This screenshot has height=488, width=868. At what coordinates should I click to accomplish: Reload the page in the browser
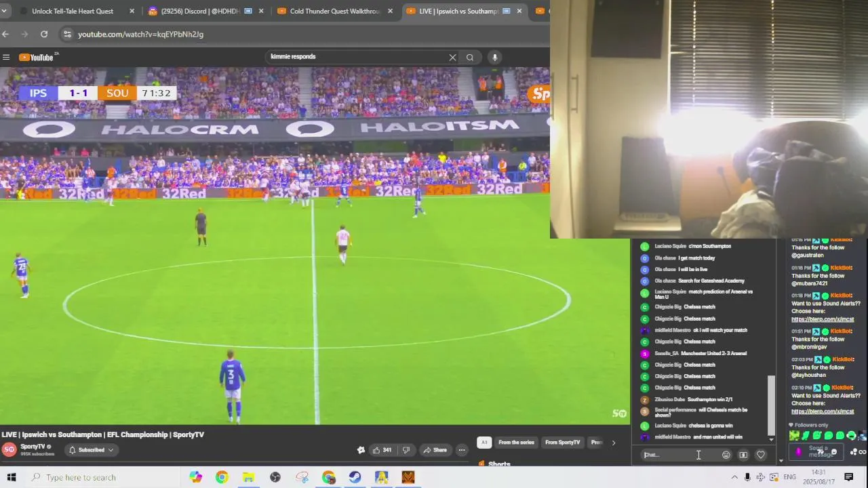click(x=44, y=34)
